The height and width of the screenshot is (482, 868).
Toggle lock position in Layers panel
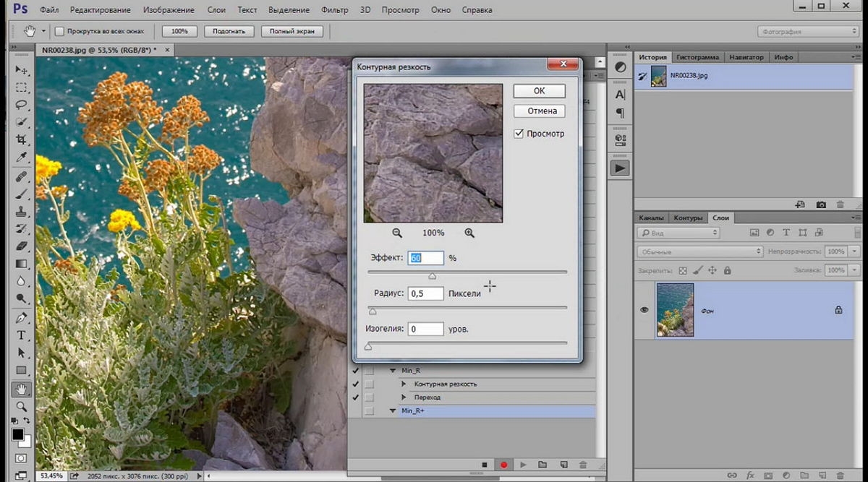coord(712,270)
